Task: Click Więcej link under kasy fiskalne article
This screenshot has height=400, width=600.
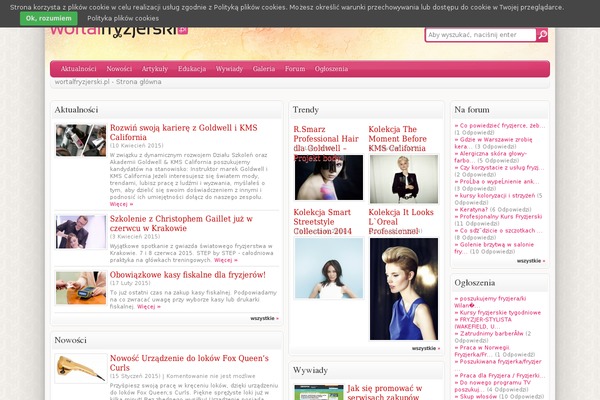Action: (149, 307)
